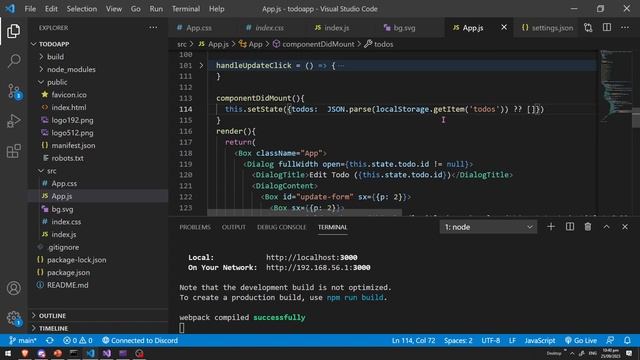This screenshot has height=360, width=640.
Task: Click the open changes compare icon
Action: [588, 28]
